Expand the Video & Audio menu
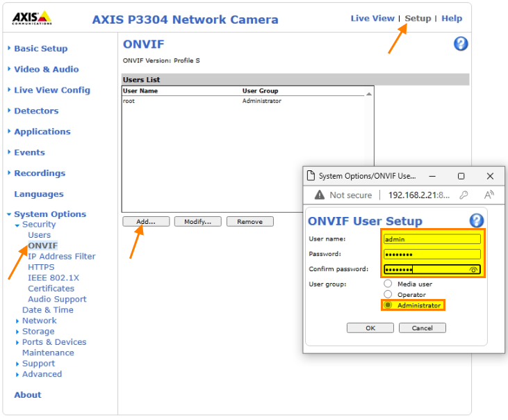508x420 pixels. coord(9,69)
